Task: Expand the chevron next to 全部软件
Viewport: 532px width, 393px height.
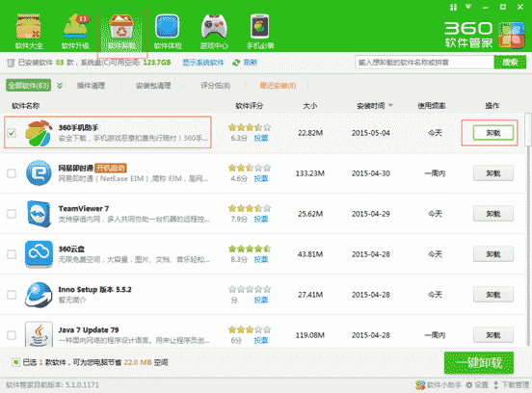Action: pyautogui.click(x=60, y=86)
